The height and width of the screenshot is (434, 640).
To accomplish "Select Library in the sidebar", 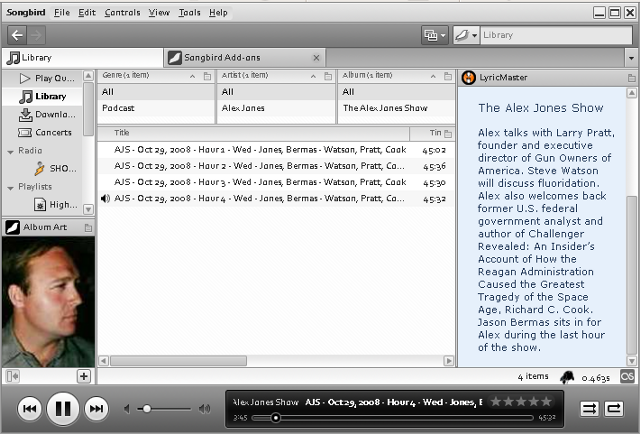I will pyautogui.click(x=43, y=96).
